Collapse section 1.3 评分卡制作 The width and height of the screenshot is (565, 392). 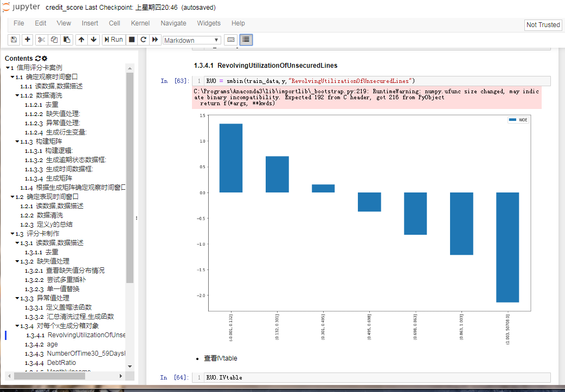[x=12, y=234]
